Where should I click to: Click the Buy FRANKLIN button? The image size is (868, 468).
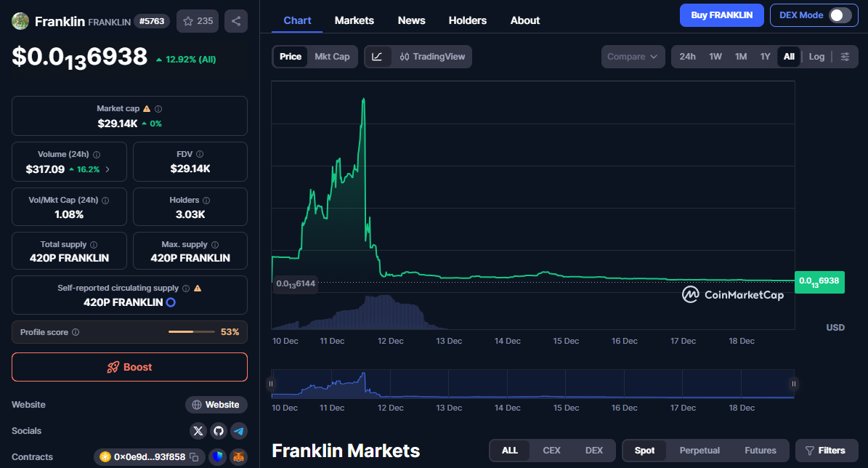721,15
